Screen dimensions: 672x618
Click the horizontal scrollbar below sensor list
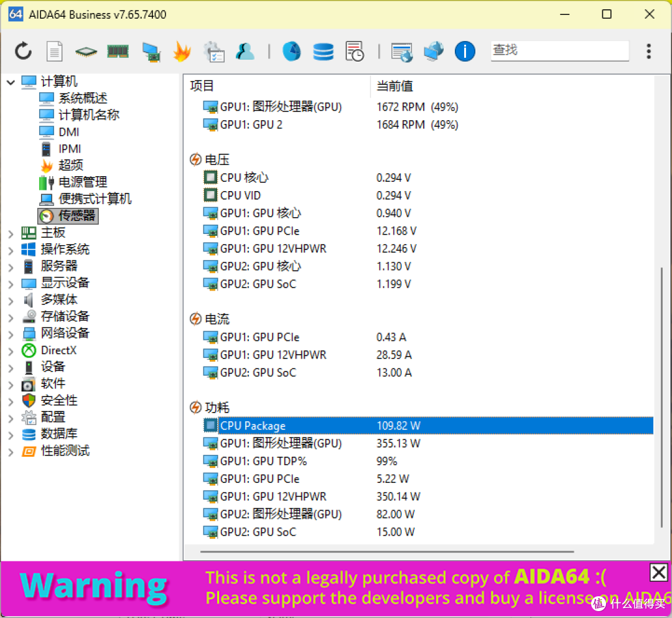(x=387, y=551)
